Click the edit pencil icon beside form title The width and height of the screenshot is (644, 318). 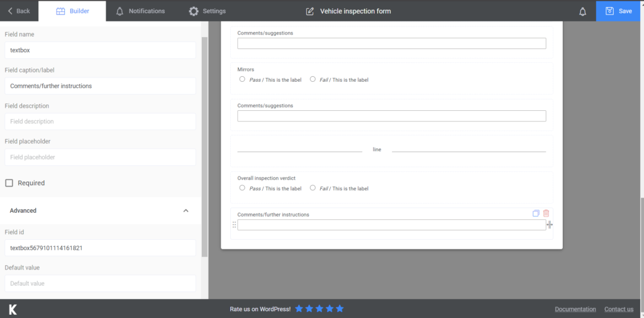tap(309, 11)
